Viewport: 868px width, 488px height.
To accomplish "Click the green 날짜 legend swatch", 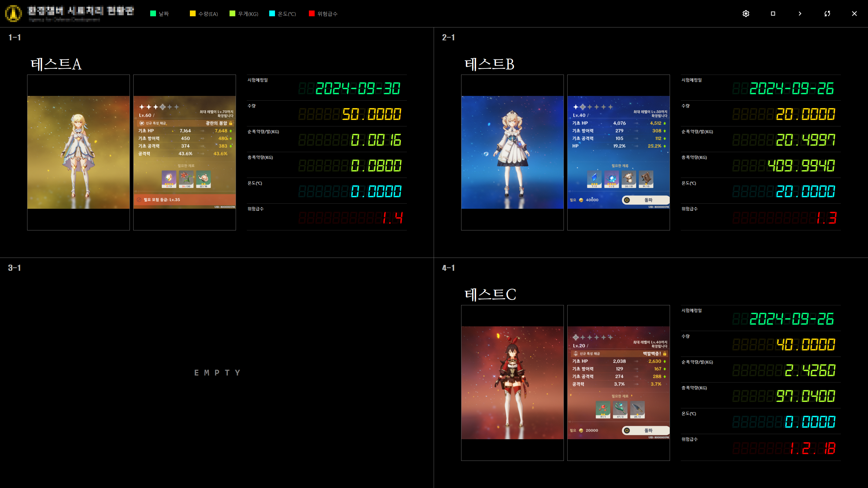I will tap(153, 14).
